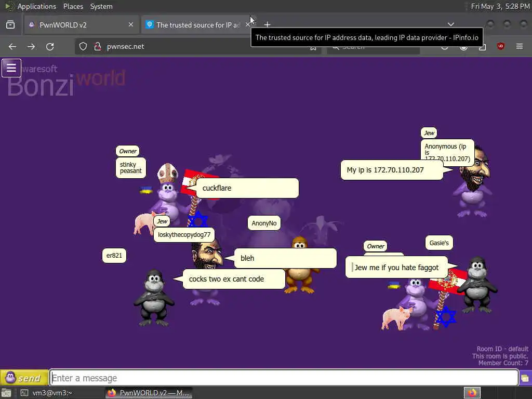Viewport: 532px width, 399px height.
Task: Click the Firefox icon in the bottom-right panel
Action: pyautogui.click(x=472, y=393)
